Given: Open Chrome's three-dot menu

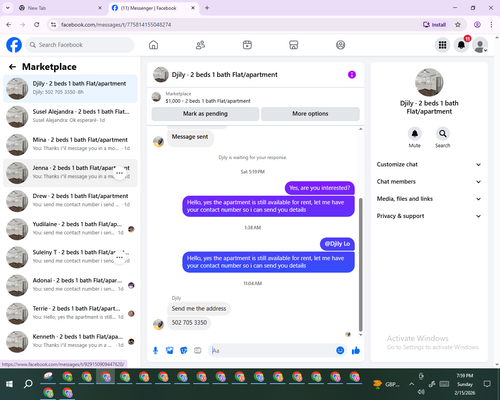Looking at the screenshot, I should 491,25.
